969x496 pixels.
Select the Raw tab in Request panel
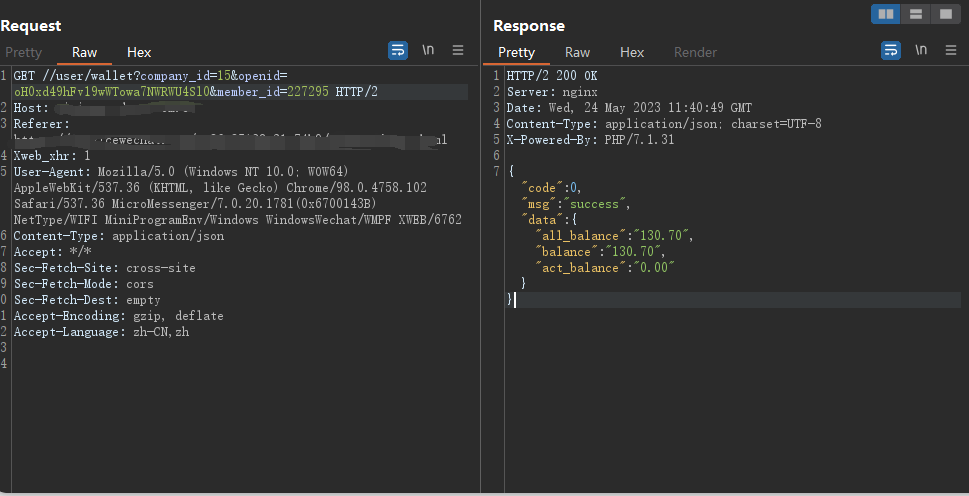coord(84,52)
